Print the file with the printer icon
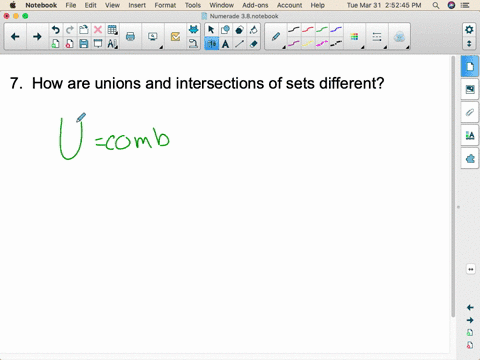The height and width of the screenshot is (360, 480). coord(130,37)
